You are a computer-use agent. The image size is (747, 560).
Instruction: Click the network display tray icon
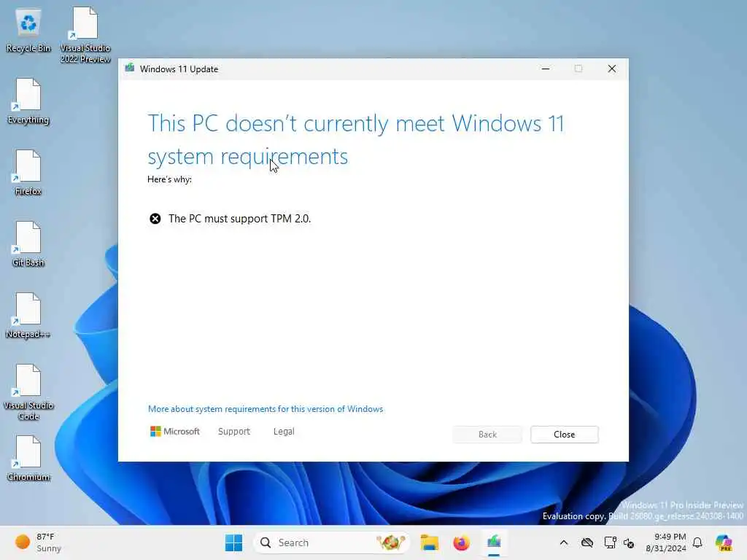610,542
